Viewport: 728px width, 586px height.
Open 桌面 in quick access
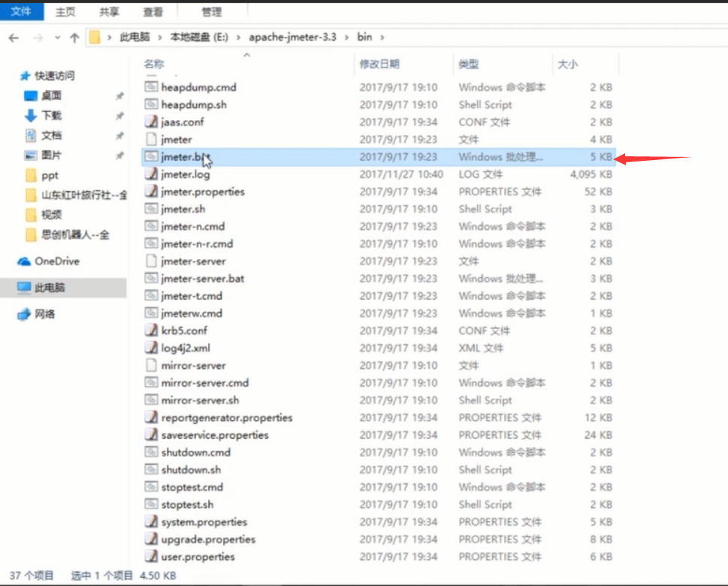point(51,95)
